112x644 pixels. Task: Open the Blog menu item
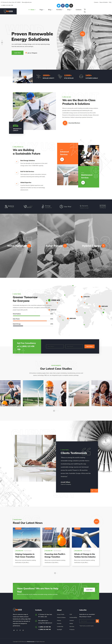[x=50, y=10]
